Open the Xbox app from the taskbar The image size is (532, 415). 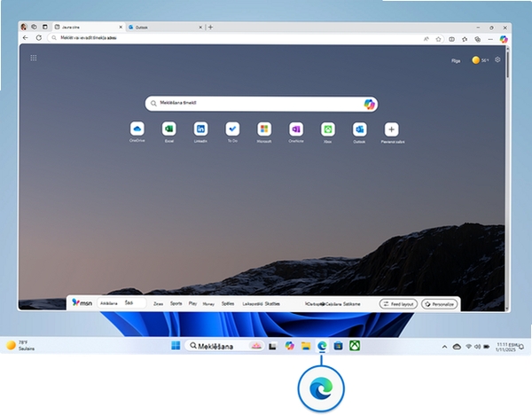click(x=355, y=346)
